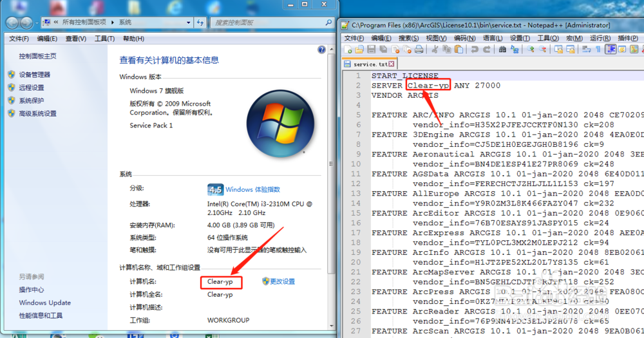This screenshot has width=644, height=338.
Task: Open Control Panel 查看(V) menu
Action: coord(75,39)
